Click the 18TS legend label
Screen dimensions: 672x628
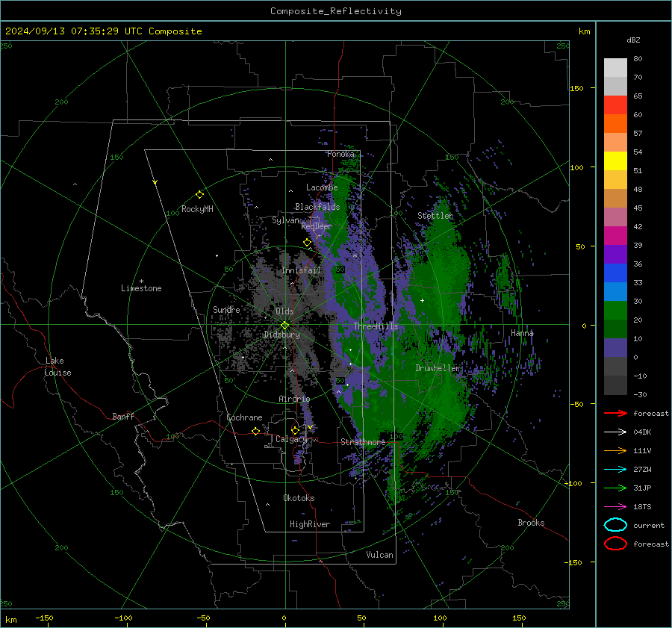(x=642, y=506)
